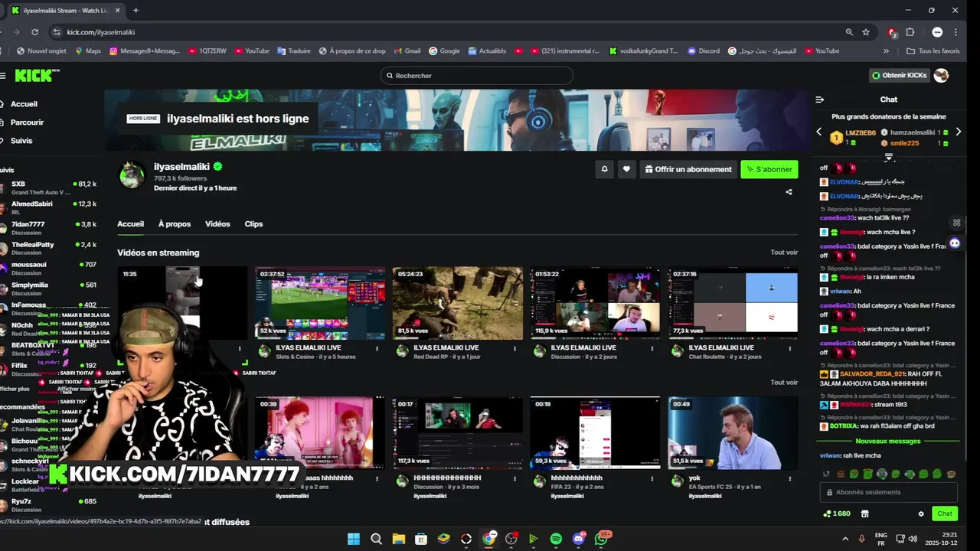Viewport: 980px width, 551px height.
Task: Open options for Slots & Casino video
Action: [x=377, y=348]
